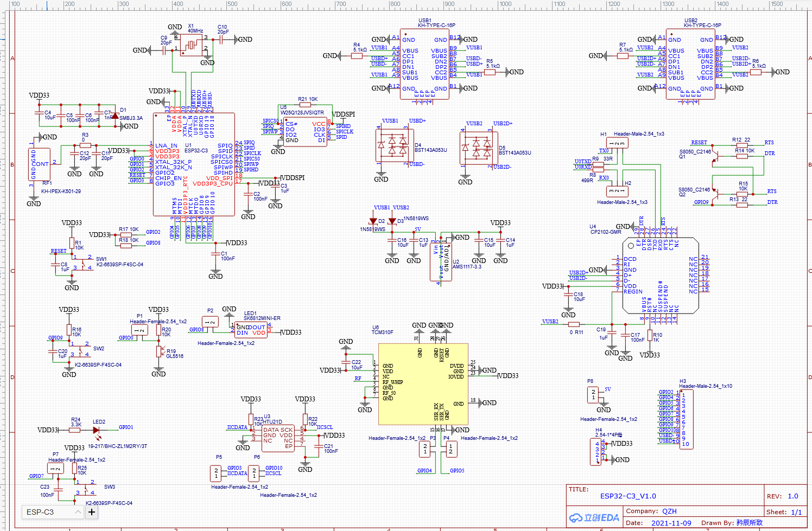Select the ESP32-C3 microcontroller symbol U1
The height and width of the screenshot is (531, 812).
tap(194, 163)
